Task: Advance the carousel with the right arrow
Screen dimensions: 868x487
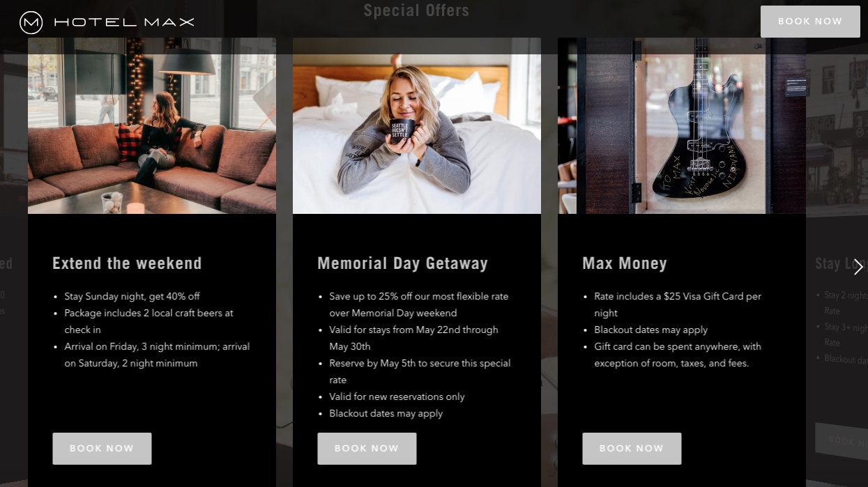Action: pos(858,267)
